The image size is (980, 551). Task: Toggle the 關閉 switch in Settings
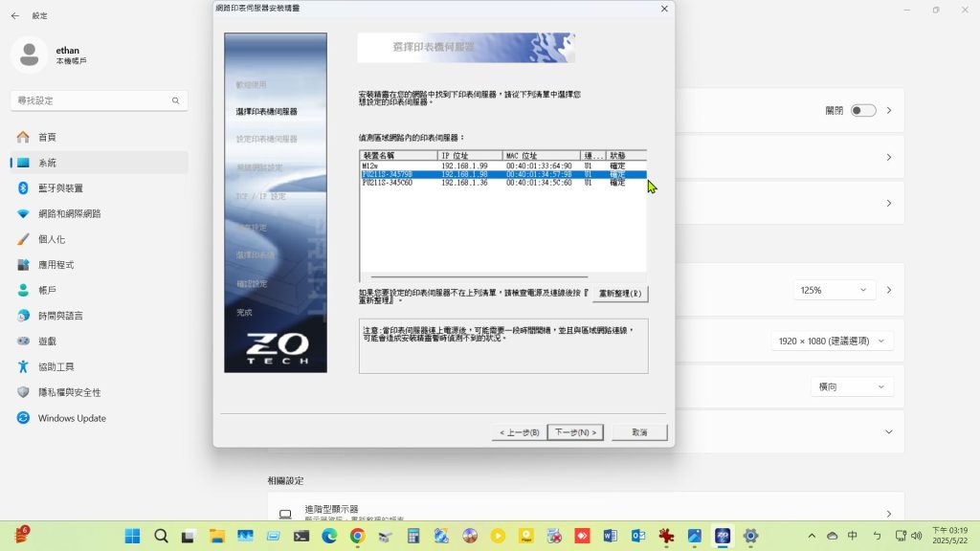863,111
